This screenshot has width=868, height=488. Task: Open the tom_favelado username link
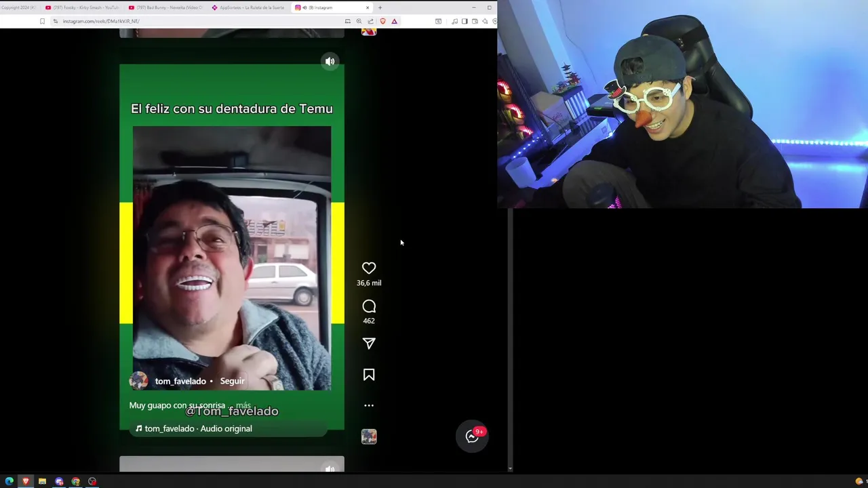pos(180,381)
